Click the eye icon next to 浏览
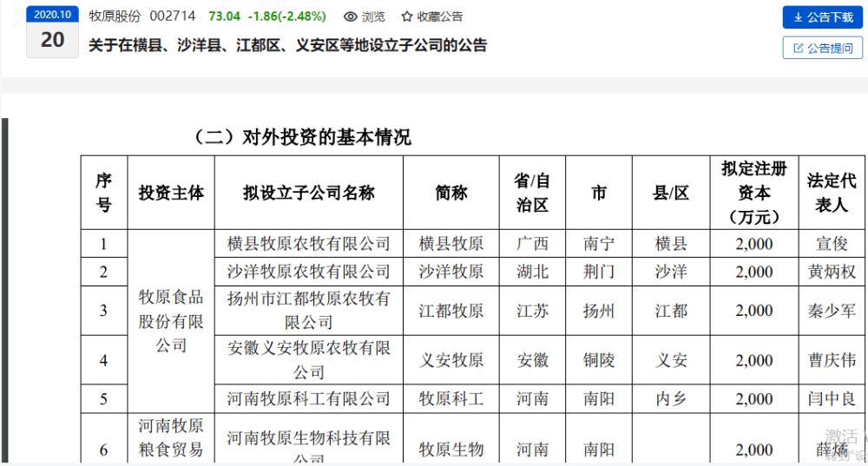 (350, 16)
